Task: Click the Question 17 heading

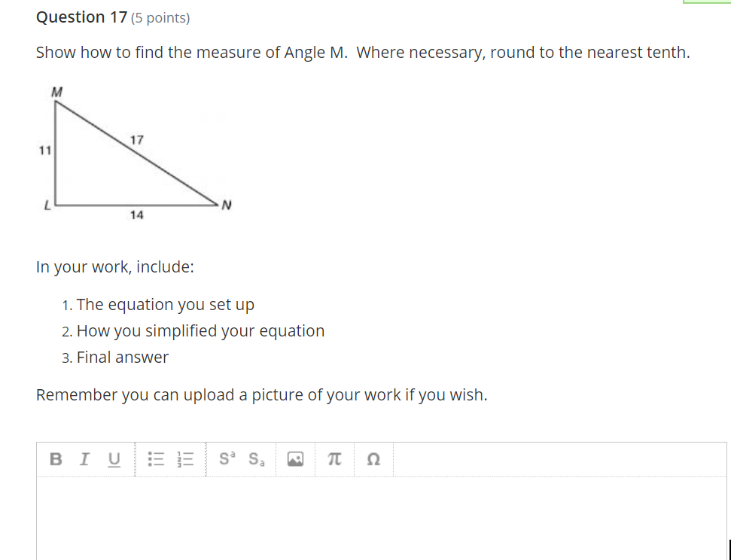Action: click(81, 17)
